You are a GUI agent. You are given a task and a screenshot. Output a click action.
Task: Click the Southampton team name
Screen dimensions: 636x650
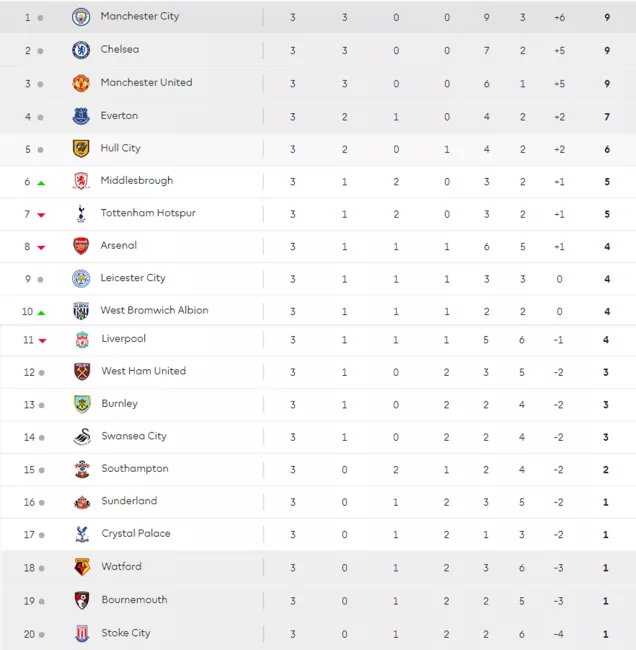(x=135, y=468)
